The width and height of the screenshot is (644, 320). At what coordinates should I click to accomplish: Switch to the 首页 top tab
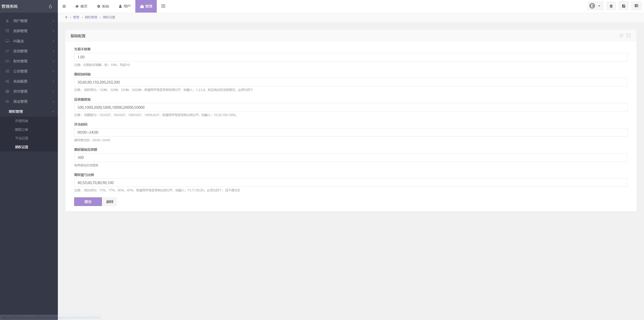[82, 6]
